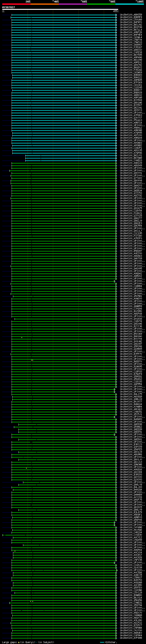This screenshot has height=644, width=146.
Task: Click the purple ~60% identity legend segment
Action: (73, 4)
